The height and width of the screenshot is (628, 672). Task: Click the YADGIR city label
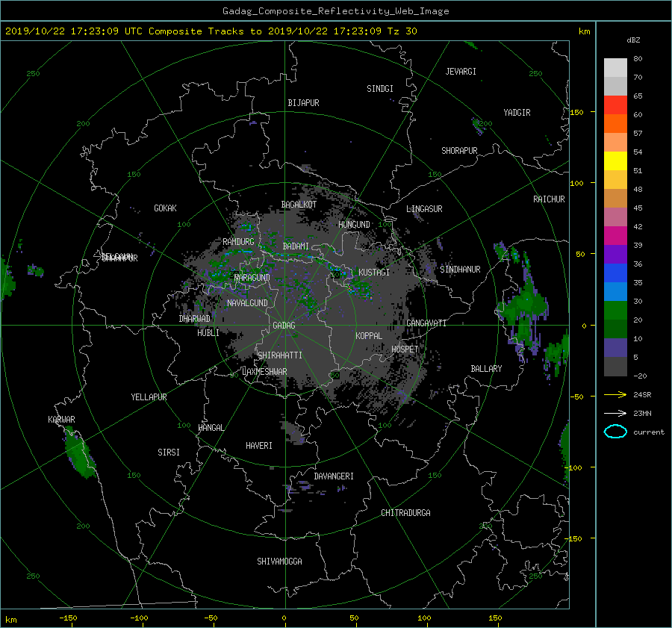[x=517, y=113]
